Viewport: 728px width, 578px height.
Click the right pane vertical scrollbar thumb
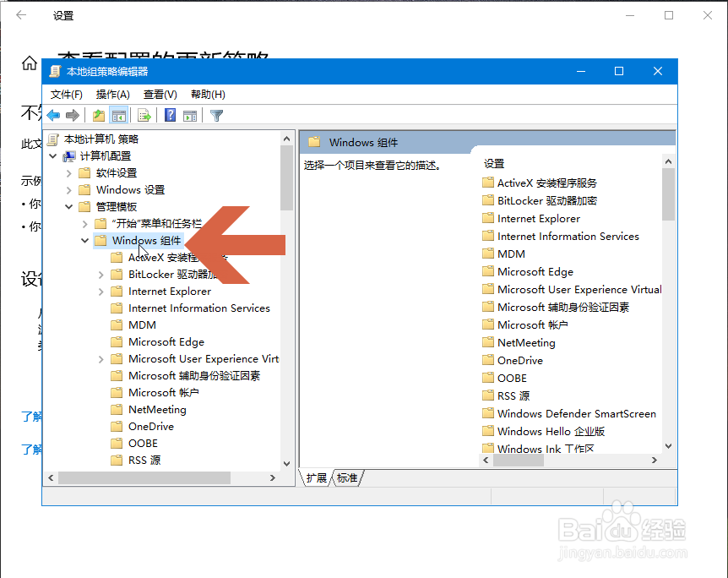(x=668, y=194)
